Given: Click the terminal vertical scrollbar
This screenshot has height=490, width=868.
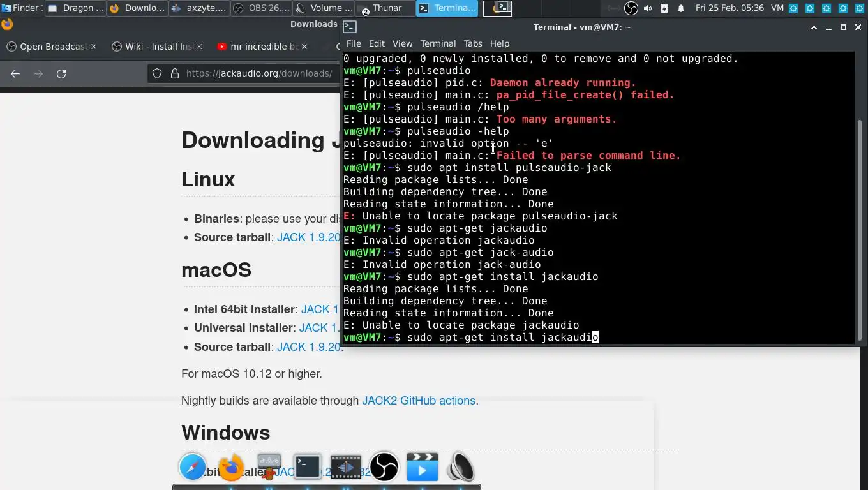Looking at the screenshot, I should (x=860, y=232).
